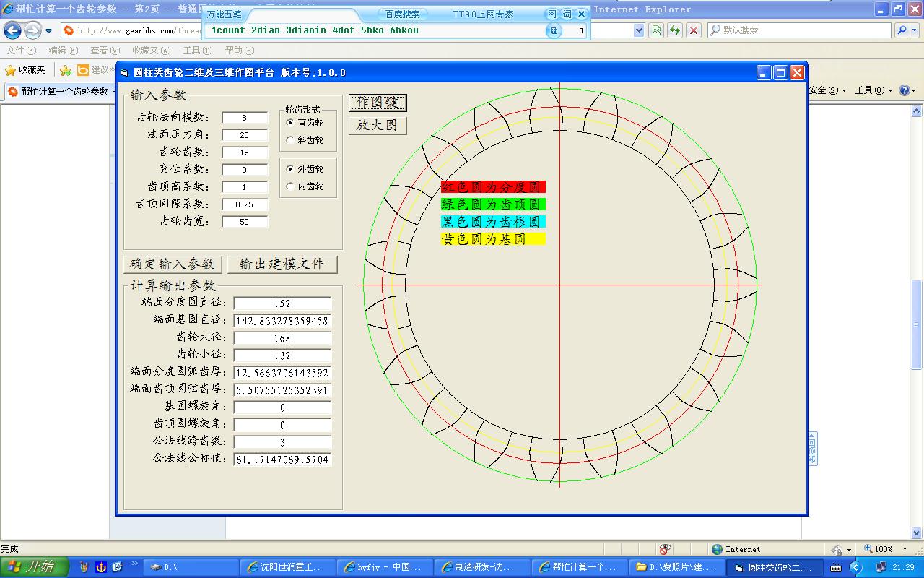
Task: Click the 齿轮齿数 tooth count input field
Action: [x=245, y=152]
